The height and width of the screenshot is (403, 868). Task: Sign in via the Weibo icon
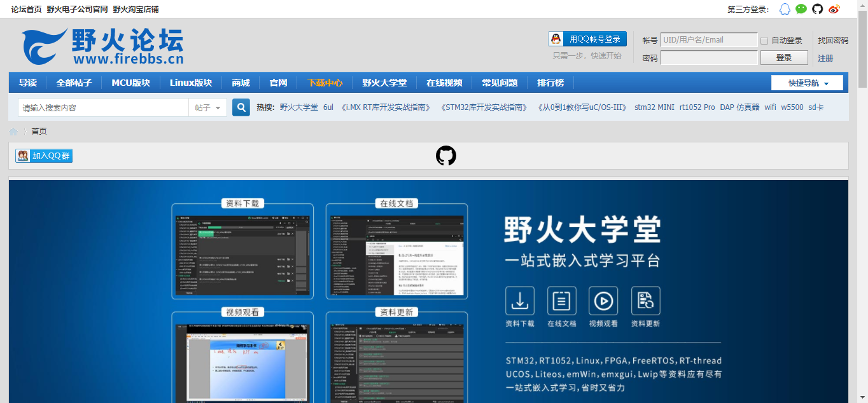833,9
